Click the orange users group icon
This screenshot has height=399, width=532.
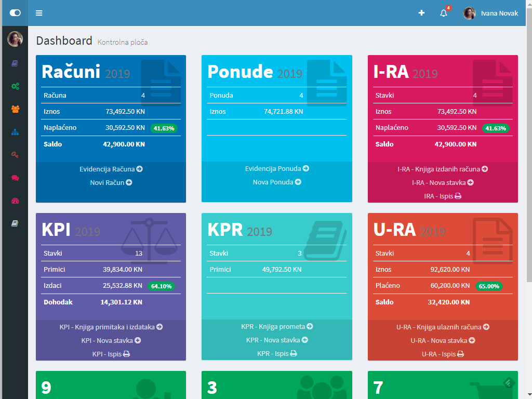click(x=15, y=109)
